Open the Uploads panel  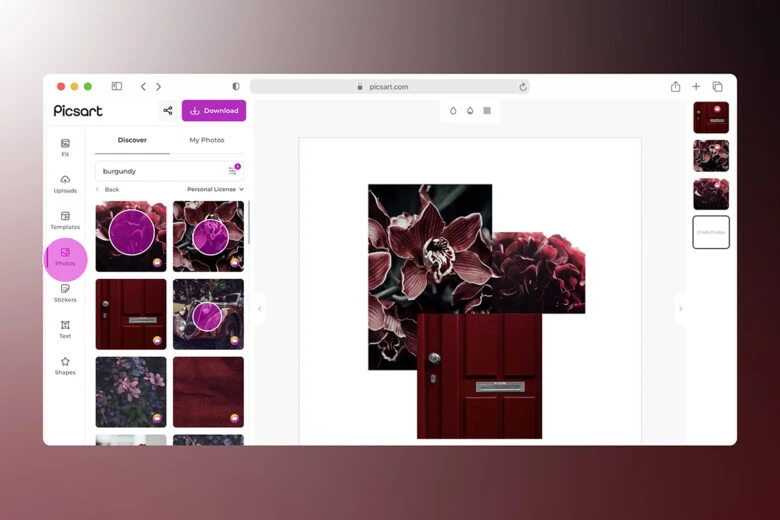65,183
